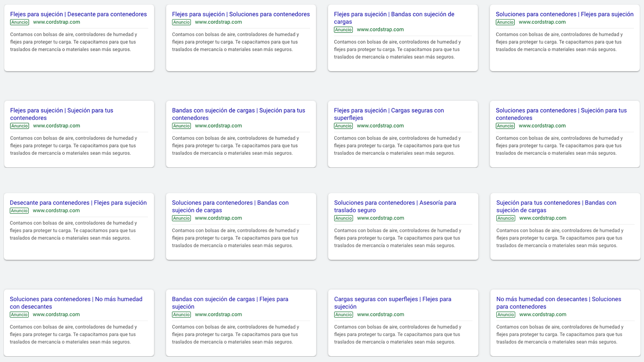Open headline starting 'Cargas seguras con superflejes'

393,303
